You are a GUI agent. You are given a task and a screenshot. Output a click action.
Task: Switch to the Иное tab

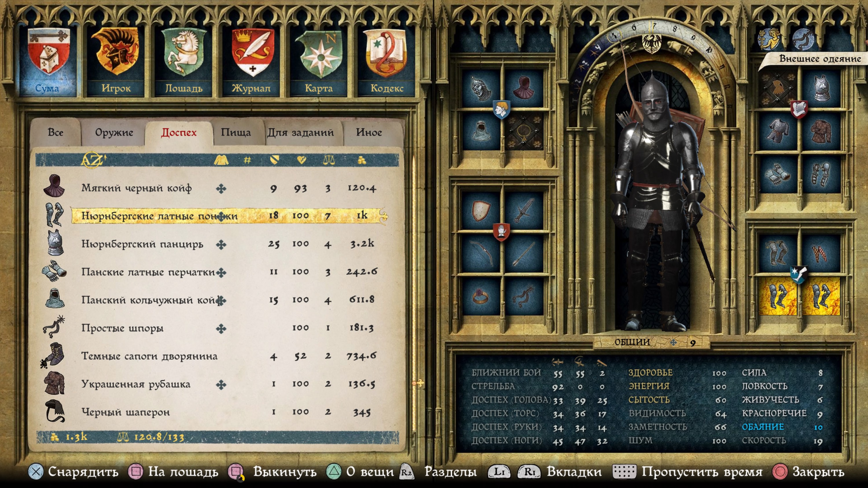369,132
